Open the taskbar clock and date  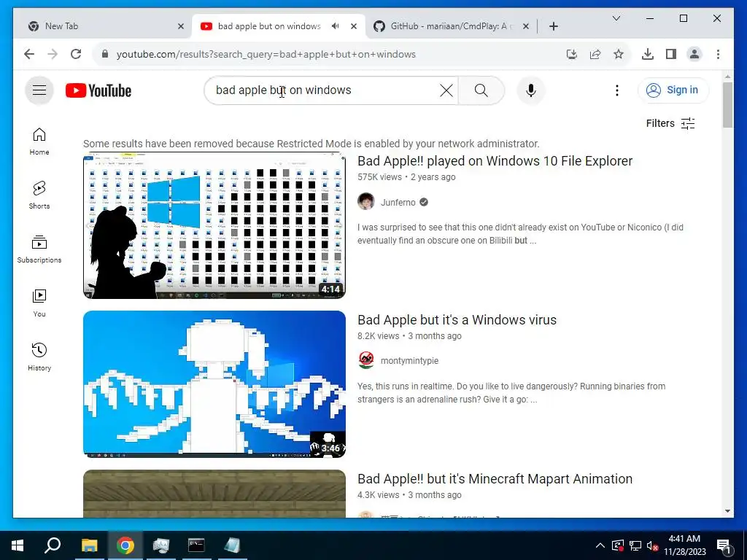(684, 545)
